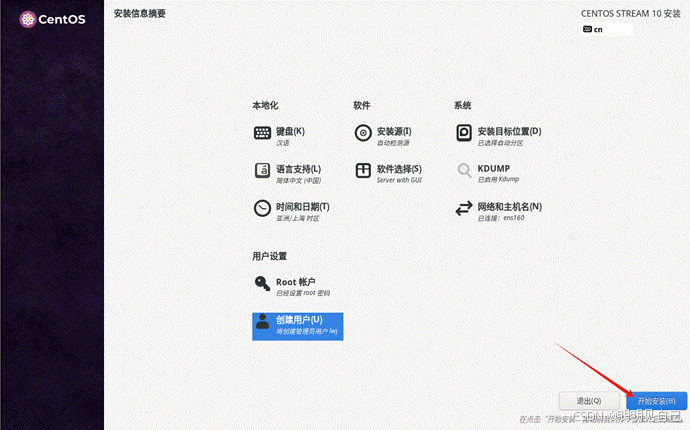Screen dimensions: 690x430
Task: Click the 'CENTOS STREAM 10 安装' title text
Action: coord(631,14)
